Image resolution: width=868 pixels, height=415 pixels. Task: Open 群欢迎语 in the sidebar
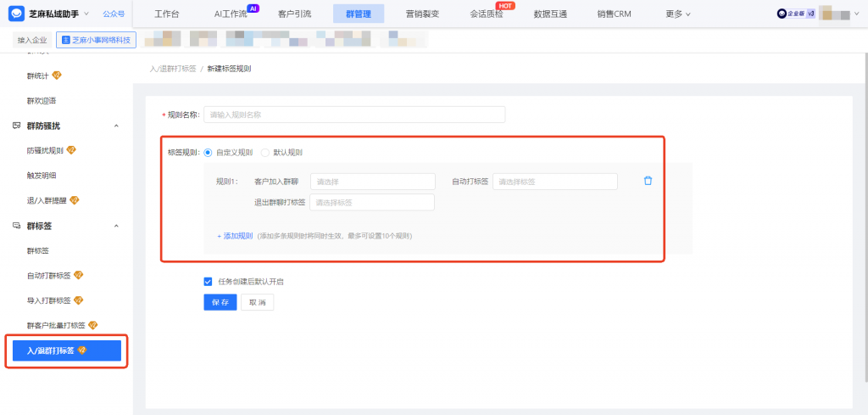(x=42, y=101)
